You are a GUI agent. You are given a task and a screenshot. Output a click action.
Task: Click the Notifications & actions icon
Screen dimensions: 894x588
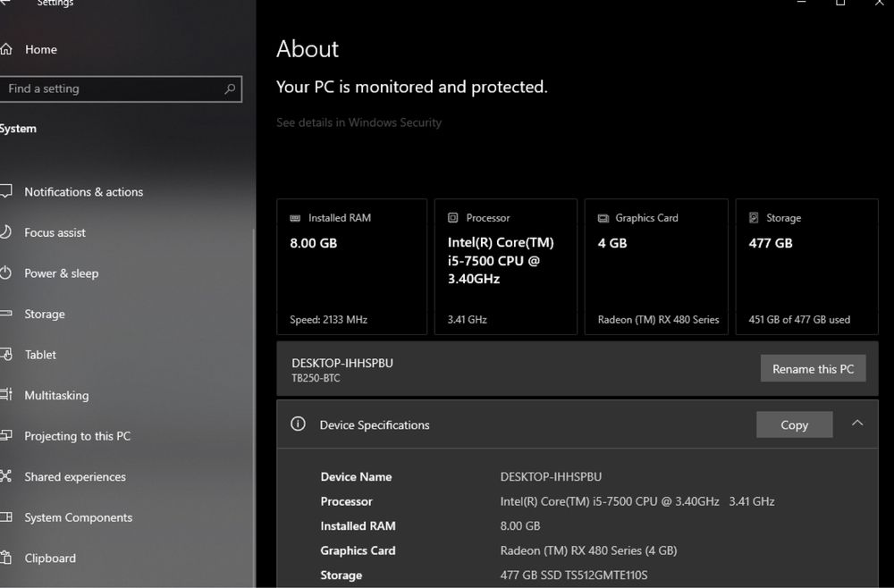point(5,191)
